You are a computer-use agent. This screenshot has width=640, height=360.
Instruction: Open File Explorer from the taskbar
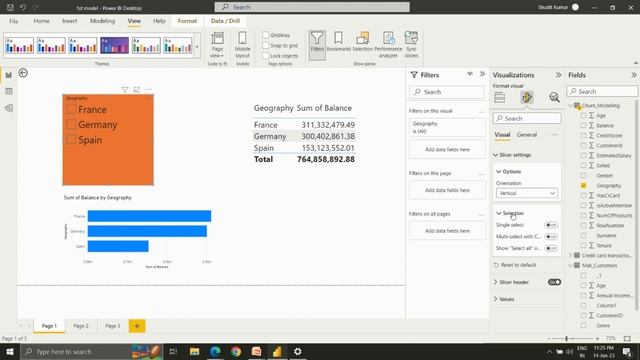tap(195, 351)
